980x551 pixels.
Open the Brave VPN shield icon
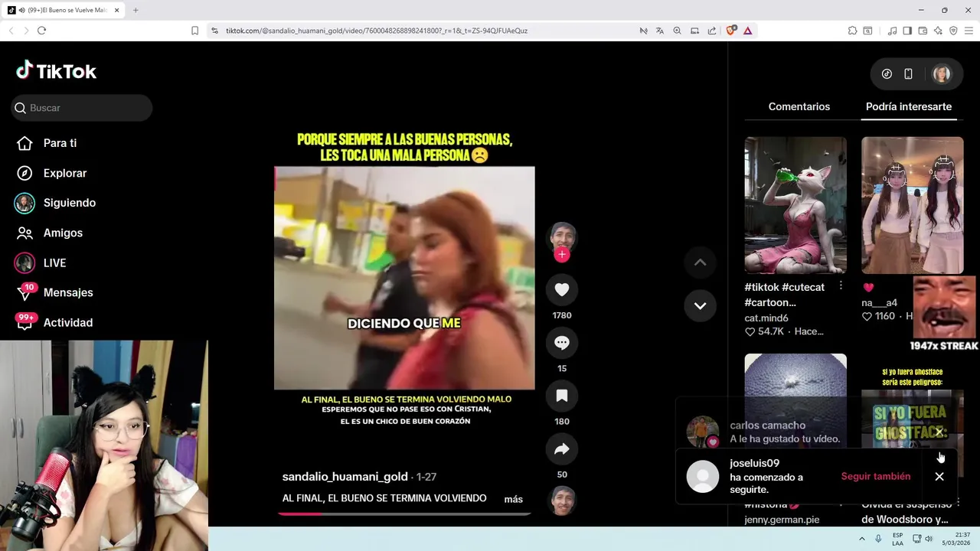click(x=953, y=31)
